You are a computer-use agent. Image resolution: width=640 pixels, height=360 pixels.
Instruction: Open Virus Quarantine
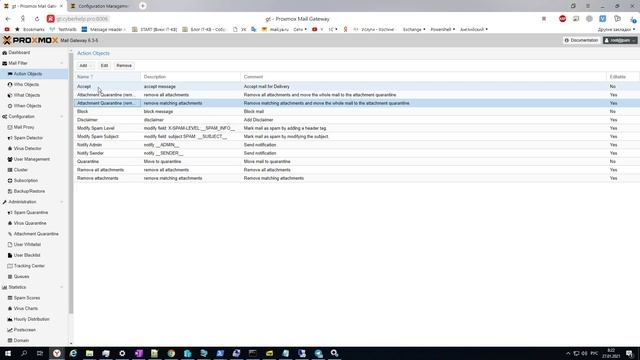[30, 223]
